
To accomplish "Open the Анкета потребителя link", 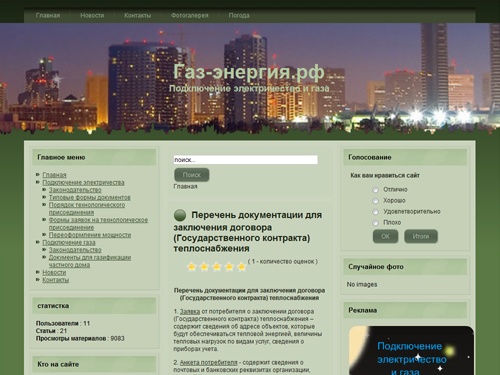I will coord(209,362).
